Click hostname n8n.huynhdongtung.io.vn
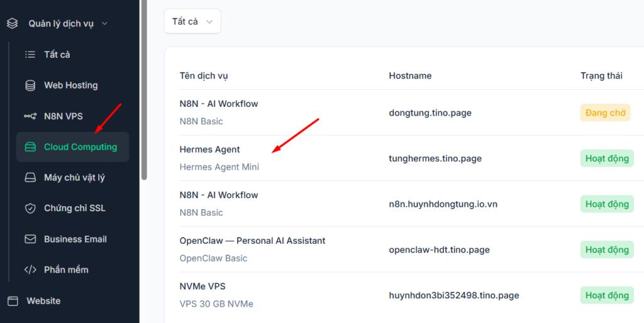The height and width of the screenshot is (323, 644). 443,204
